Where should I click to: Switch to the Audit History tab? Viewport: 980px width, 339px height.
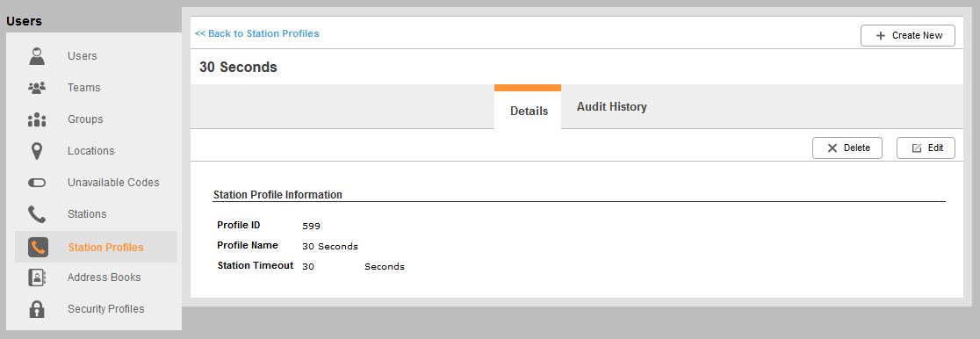click(611, 107)
